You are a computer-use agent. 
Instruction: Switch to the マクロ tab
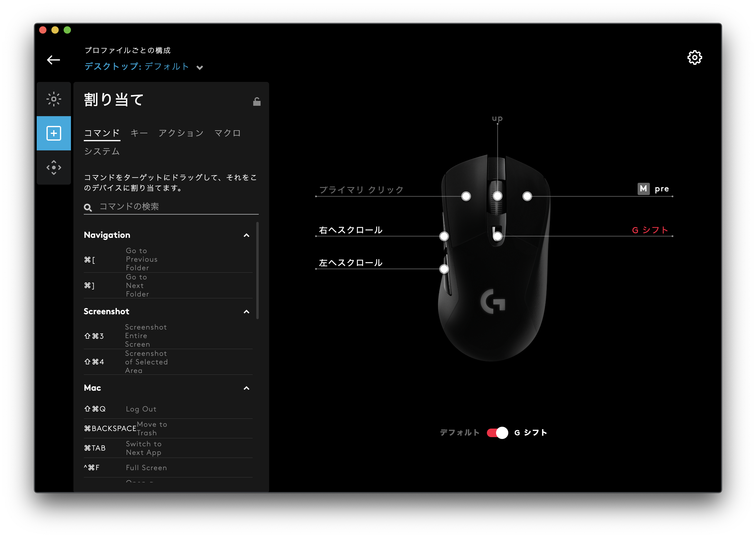click(x=227, y=133)
